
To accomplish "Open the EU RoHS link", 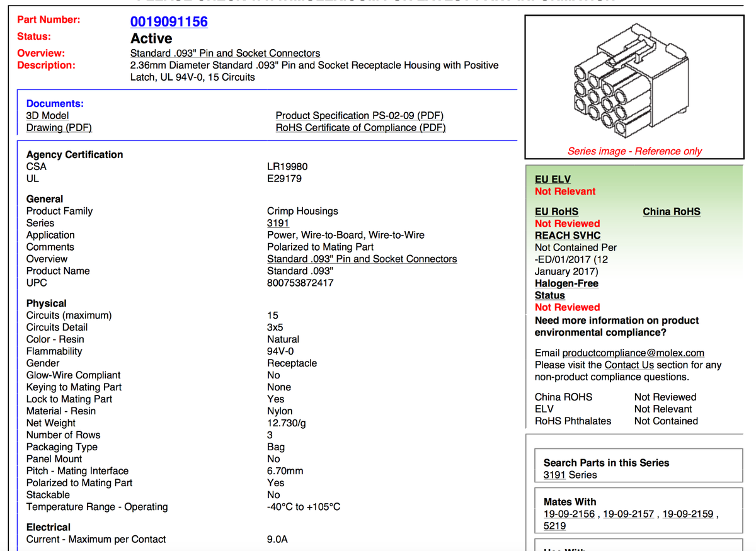I will 556,212.
